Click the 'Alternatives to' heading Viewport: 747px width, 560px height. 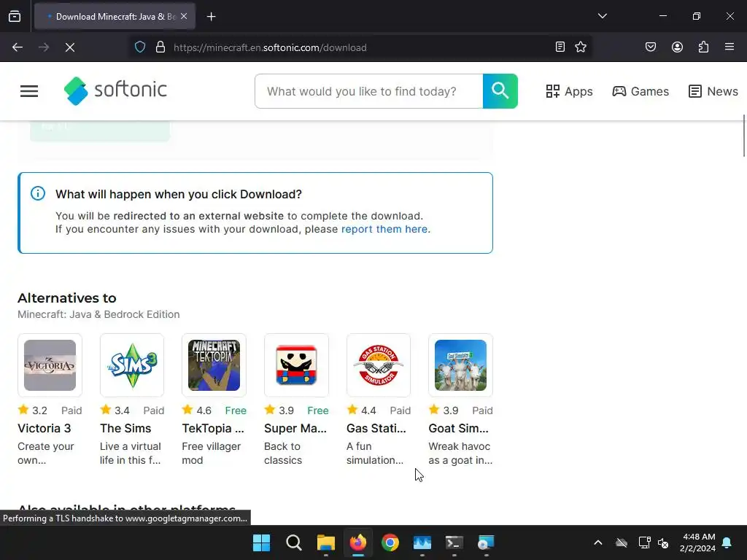(x=66, y=298)
